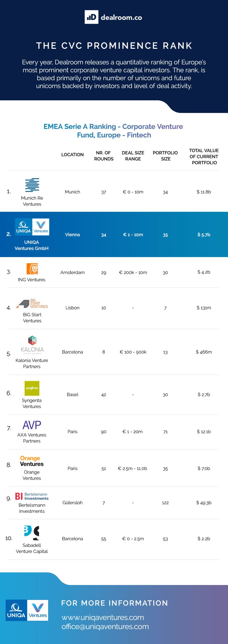This screenshot has width=228, height=644.
Task: Click the DEAL SIZE RANGE column header
Action: pyautogui.click(x=133, y=156)
